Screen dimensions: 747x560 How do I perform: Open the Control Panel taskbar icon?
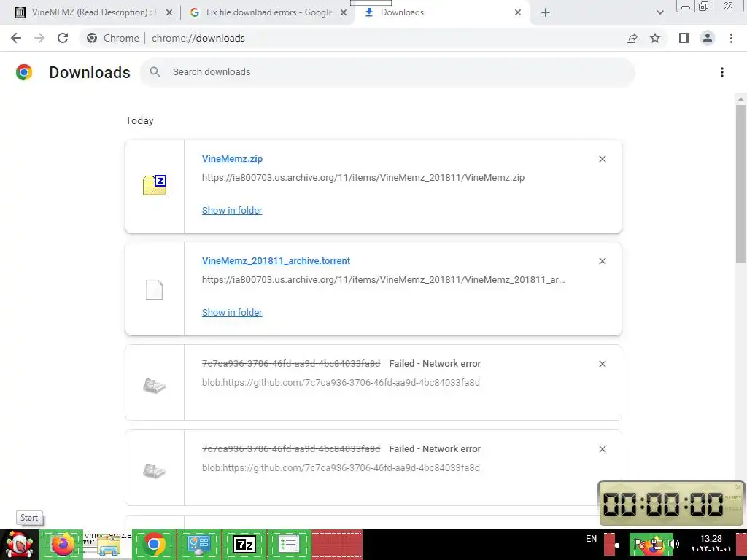[x=198, y=544]
